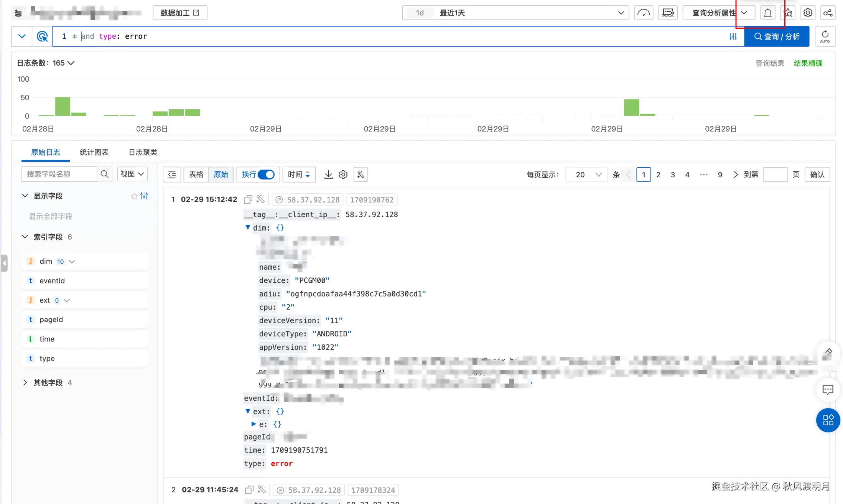Copy the first log entry via copy icon
The height and width of the screenshot is (504, 843).
248,199
